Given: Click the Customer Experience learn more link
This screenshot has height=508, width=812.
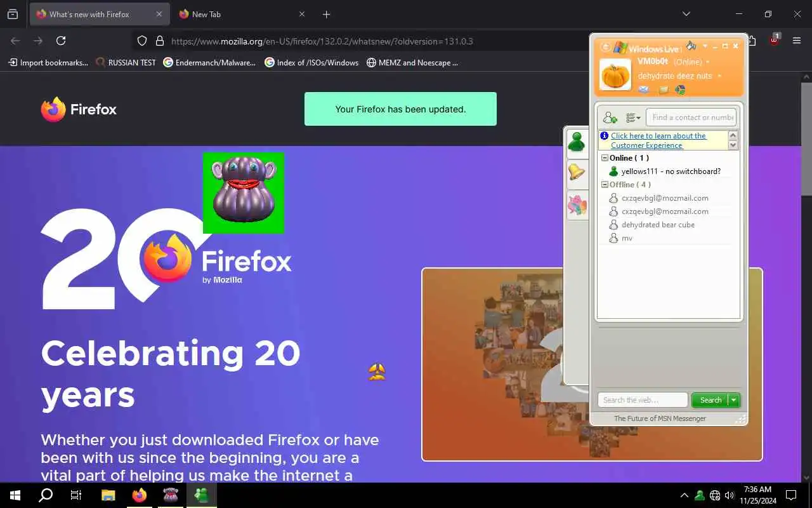Looking at the screenshot, I should 658,140.
